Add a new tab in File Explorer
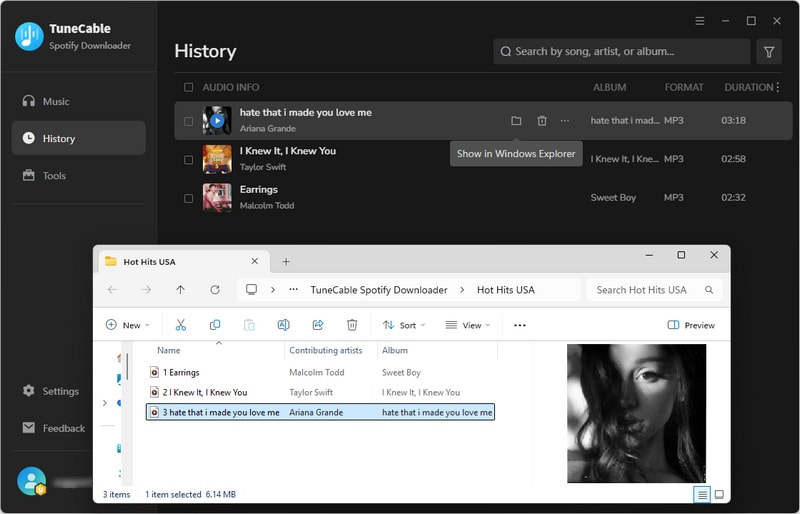 [286, 261]
